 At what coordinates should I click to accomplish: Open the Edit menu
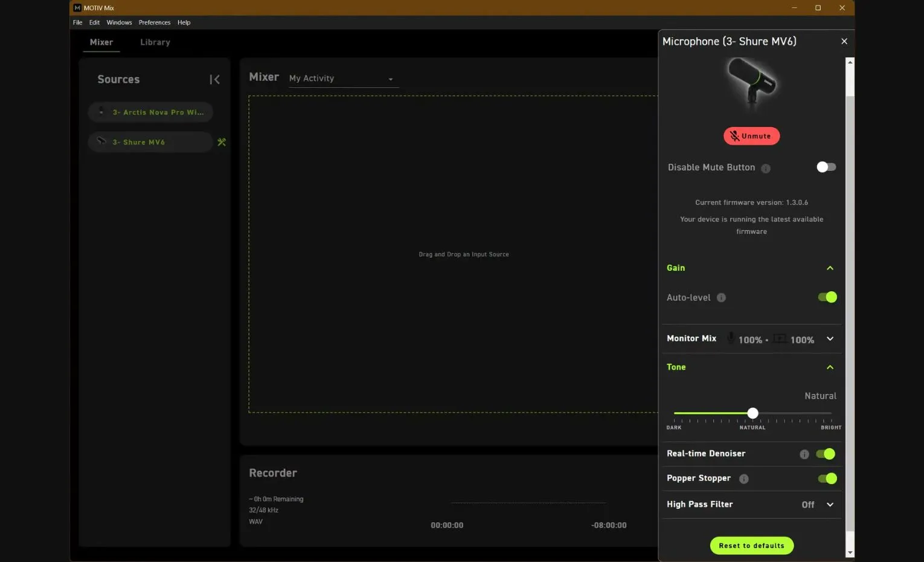(94, 22)
